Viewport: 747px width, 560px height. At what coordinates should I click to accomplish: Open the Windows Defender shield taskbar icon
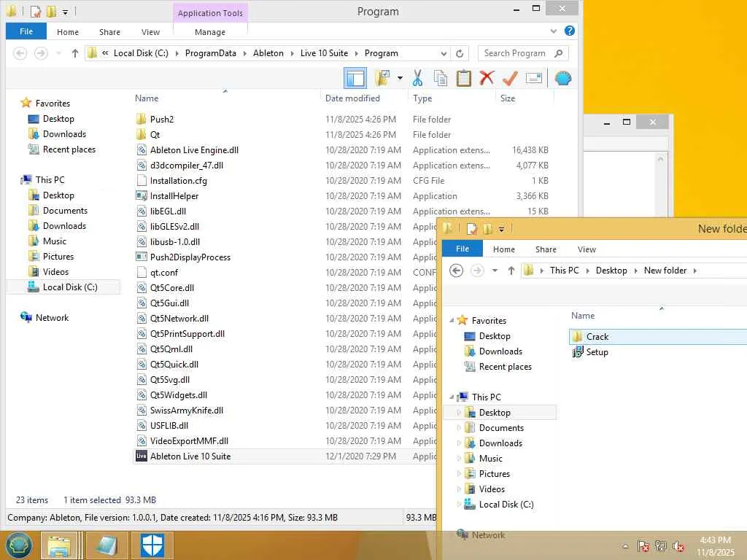pyautogui.click(x=152, y=545)
